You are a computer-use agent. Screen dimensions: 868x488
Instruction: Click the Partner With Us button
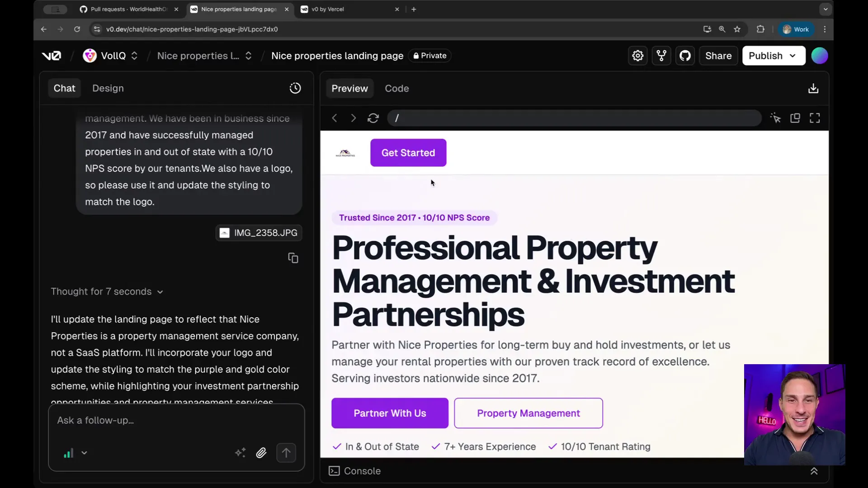click(x=390, y=413)
